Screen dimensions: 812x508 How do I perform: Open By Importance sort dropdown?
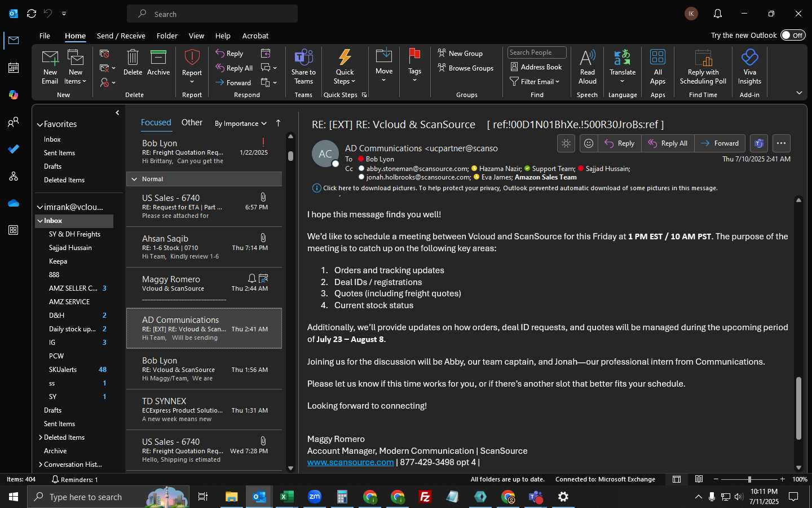coord(241,124)
